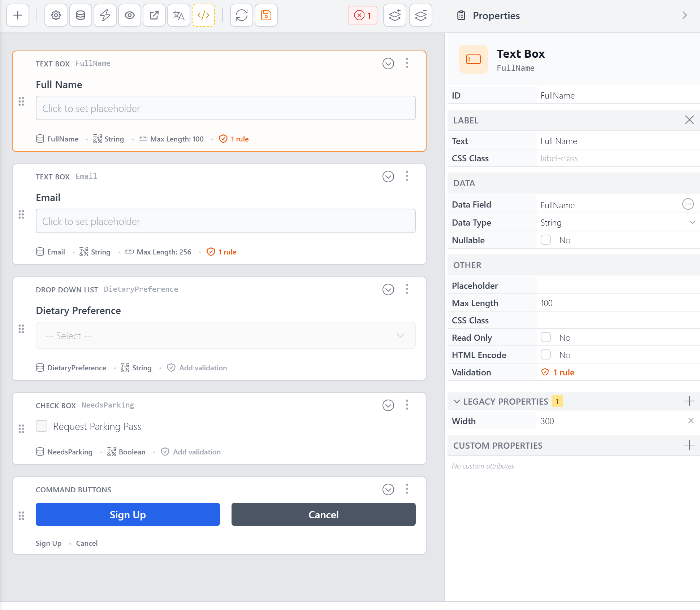Viewport: 700px width, 610px height.
Task: Collapse the Legacy Properties section
Action: click(457, 401)
